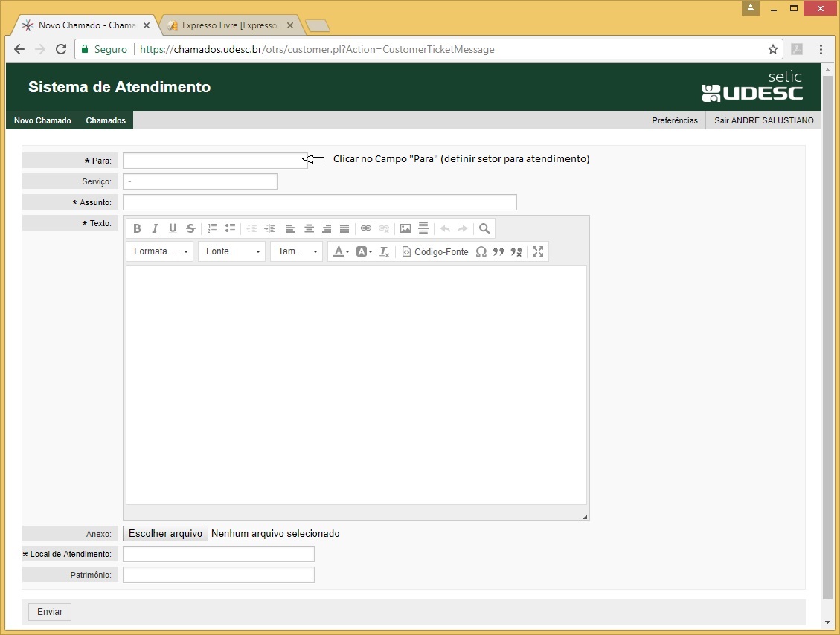Insert a link in the editor
Image resolution: width=840 pixels, height=635 pixels.
point(366,229)
